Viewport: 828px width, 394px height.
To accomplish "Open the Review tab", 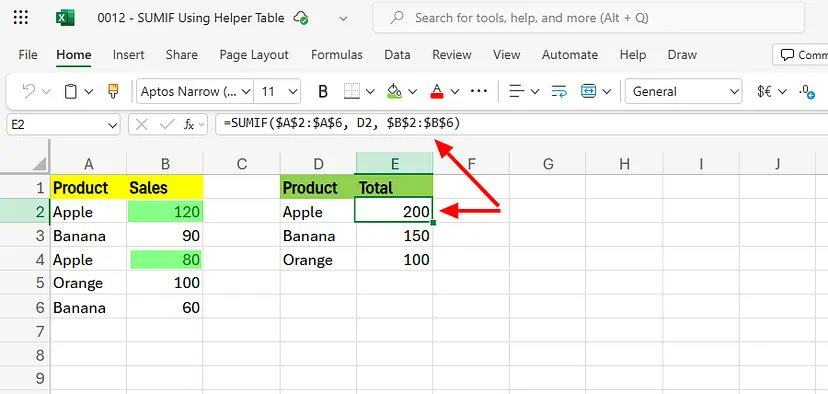I will coord(451,55).
